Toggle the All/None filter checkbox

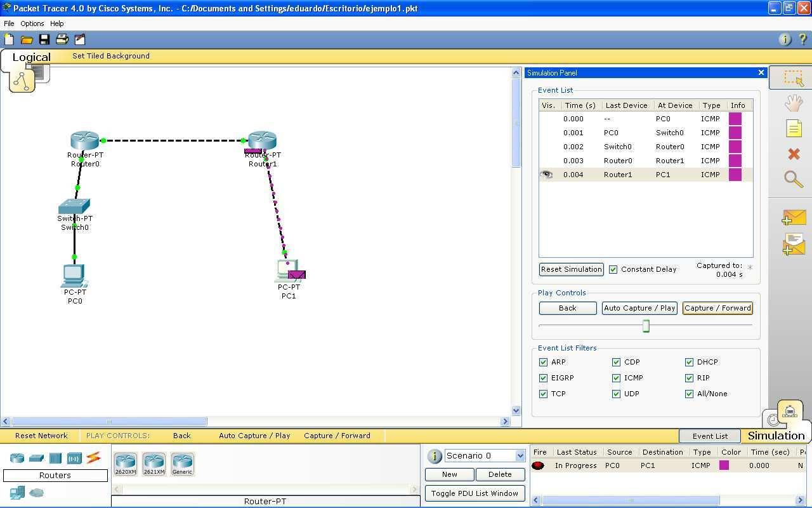click(689, 394)
